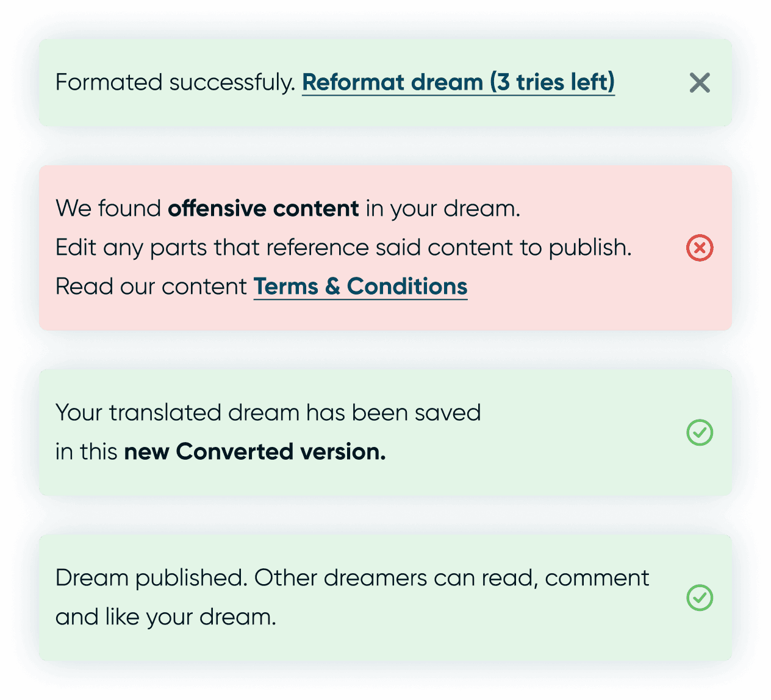Image resolution: width=771 pixels, height=700 pixels.
Task: Click the red error circle icon
Action: (700, 248)
